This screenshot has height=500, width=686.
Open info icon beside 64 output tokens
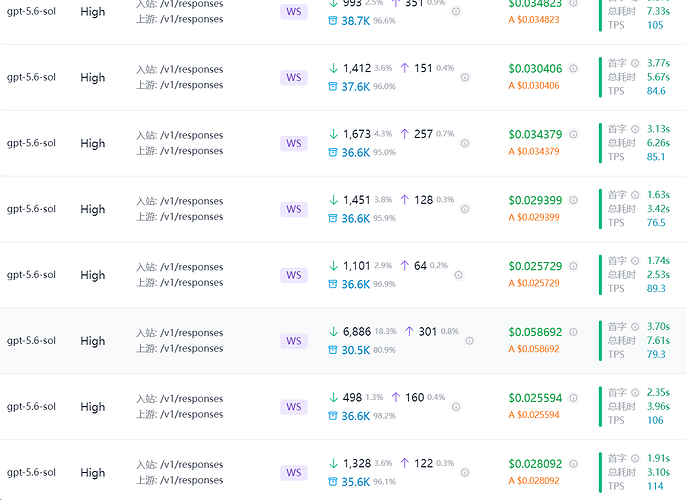[x=458, y=275]
